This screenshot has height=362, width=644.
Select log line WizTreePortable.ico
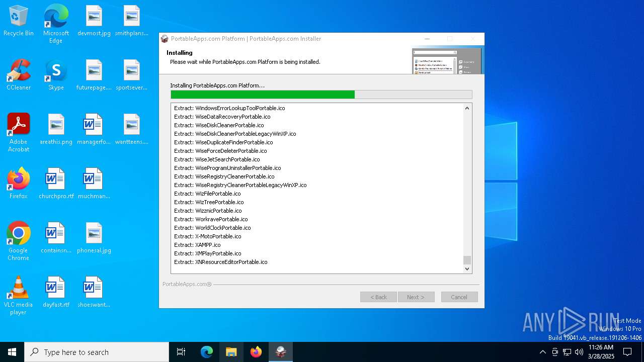pos(209,202)
